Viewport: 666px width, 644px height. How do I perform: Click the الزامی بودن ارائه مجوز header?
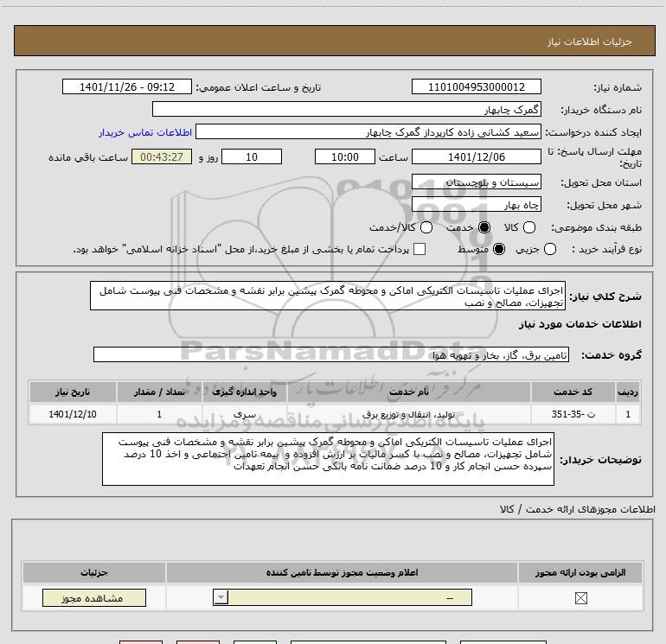coord(580,572)
